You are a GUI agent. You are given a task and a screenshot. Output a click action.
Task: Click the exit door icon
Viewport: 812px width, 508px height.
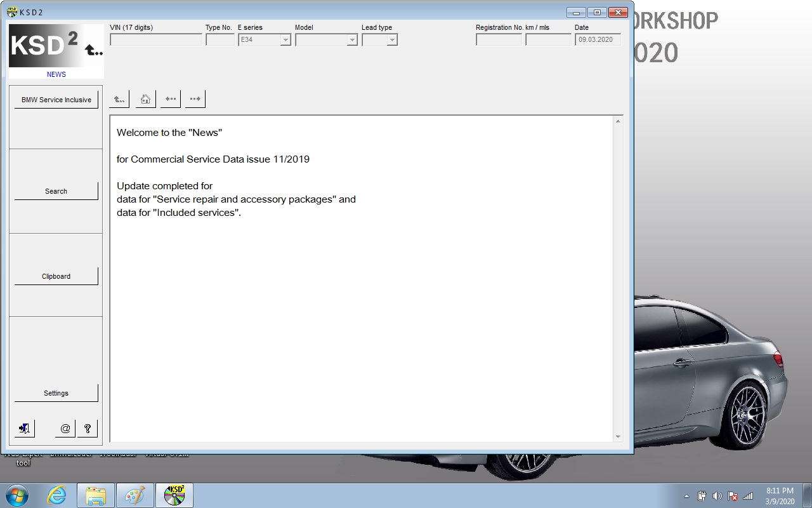[25, 429]
